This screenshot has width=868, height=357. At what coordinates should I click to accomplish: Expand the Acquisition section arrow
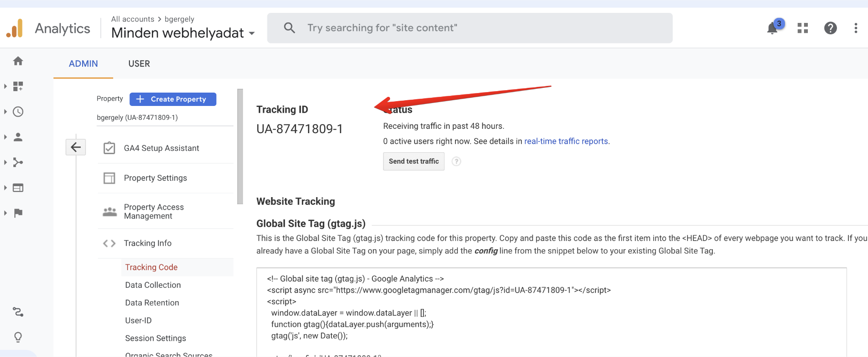pos(5,162)
